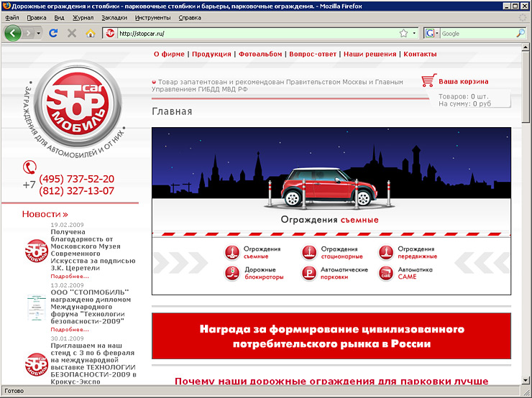Image resolution: width=532 pixels, height=398 pixels.
Task: Open the back/forward history dropdown arrow
Action: [37, 33]
